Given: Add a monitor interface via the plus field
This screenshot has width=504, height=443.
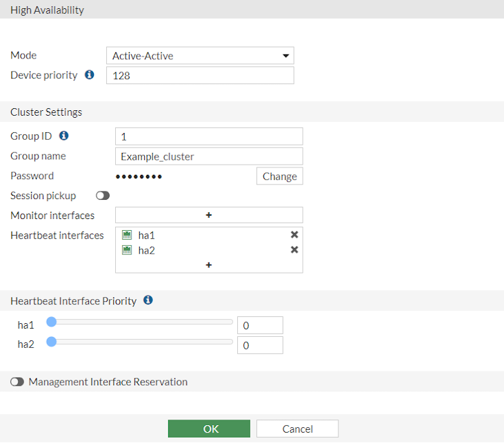Looking at the screenshot, I should pyautogui.click(x=209, y=215).
